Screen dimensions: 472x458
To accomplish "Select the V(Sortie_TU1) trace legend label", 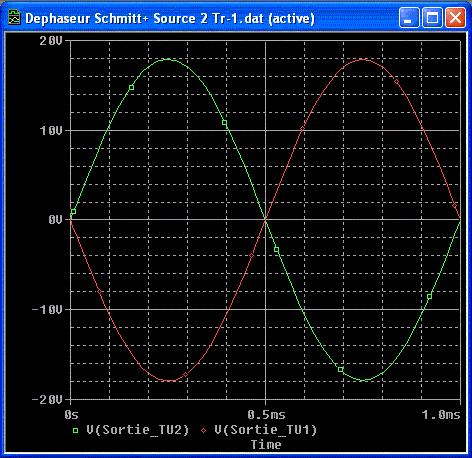I will 265,430.
